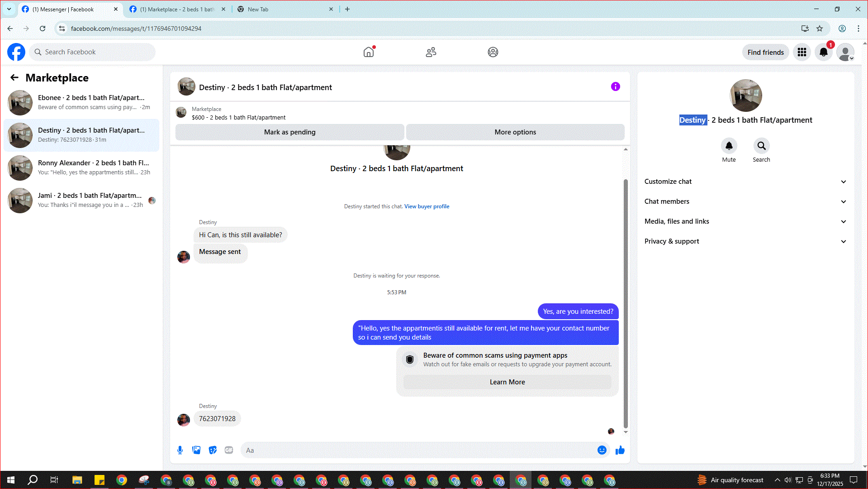Image resolution: width=868 pixels, height=489 pixels.
Task: Open Windows taskbar search
Action: coord(33,480)
